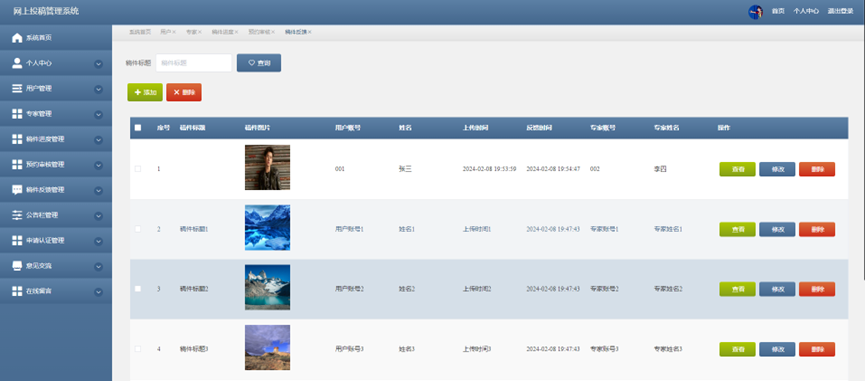Click 查看 for row 稿件标题2
The height and width of the screenshot is (381, 865).
pyautogui.click(x=738, y=289)
